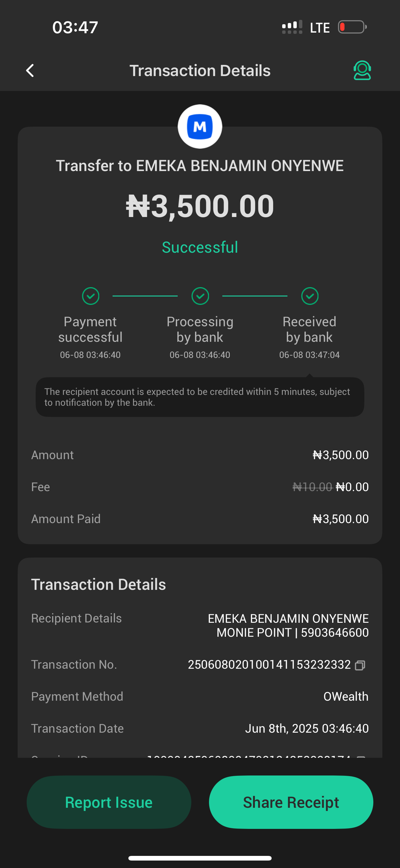Tap the Moniepoint bank logo
Image resolution: width=400 pixels, height=868 pixels.
[200, 127]
